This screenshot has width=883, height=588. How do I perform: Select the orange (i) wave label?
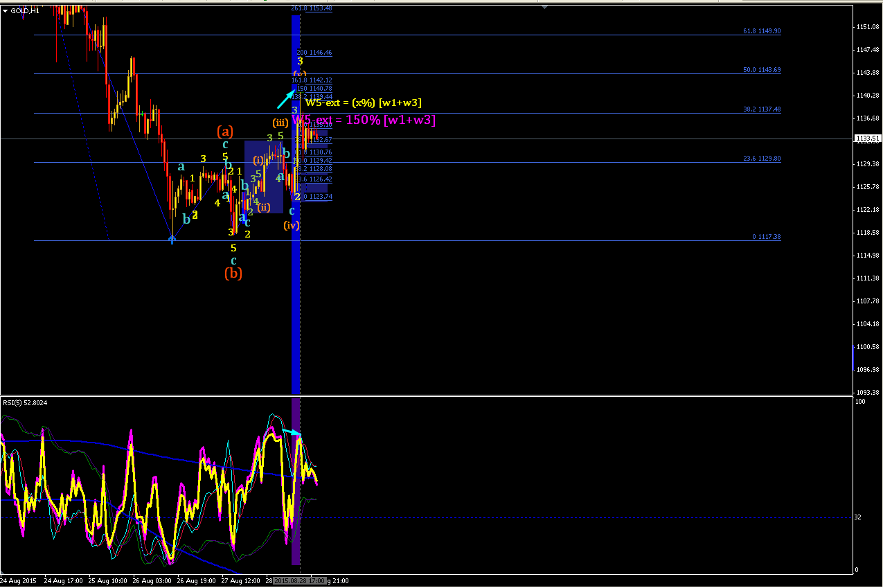click(258, 160)
